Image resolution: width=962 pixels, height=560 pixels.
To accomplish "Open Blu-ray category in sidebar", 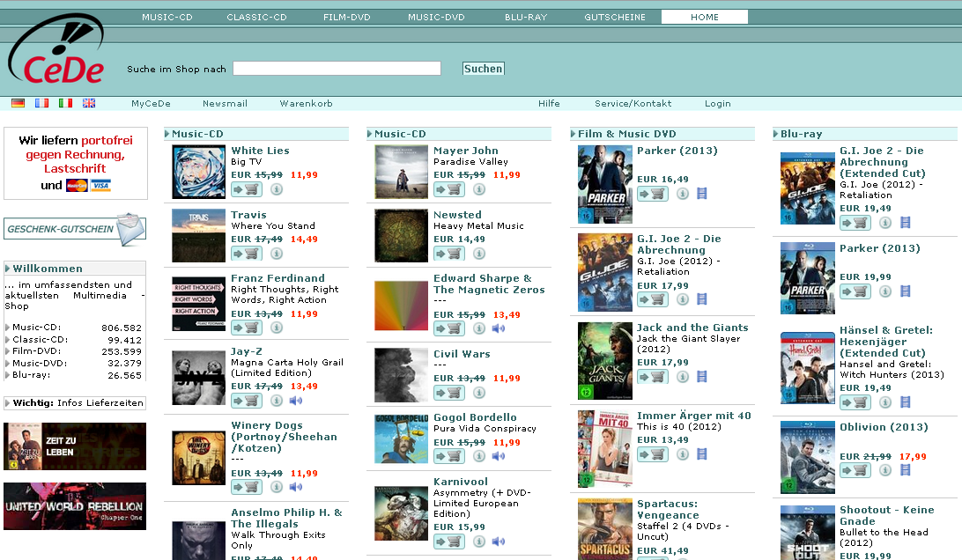I will [x=32, y=375].
